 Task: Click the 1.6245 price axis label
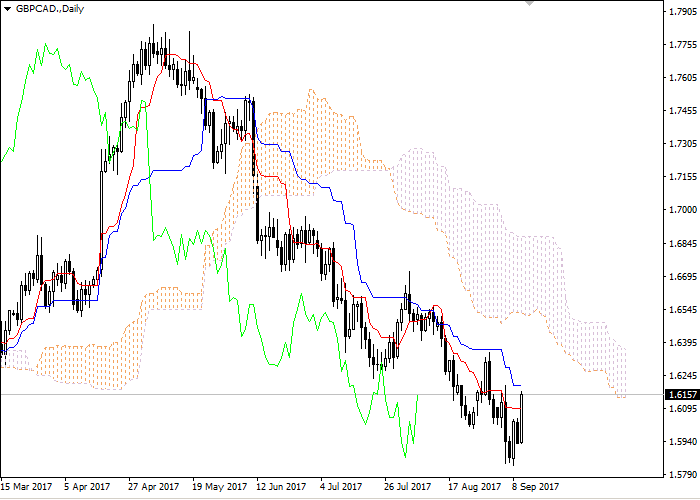click(x=683, y=376)
